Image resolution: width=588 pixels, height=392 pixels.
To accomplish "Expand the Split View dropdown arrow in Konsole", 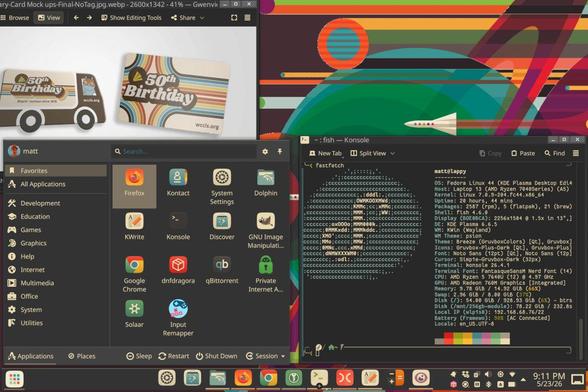I will pyautogui.click(x=393, y=153).
